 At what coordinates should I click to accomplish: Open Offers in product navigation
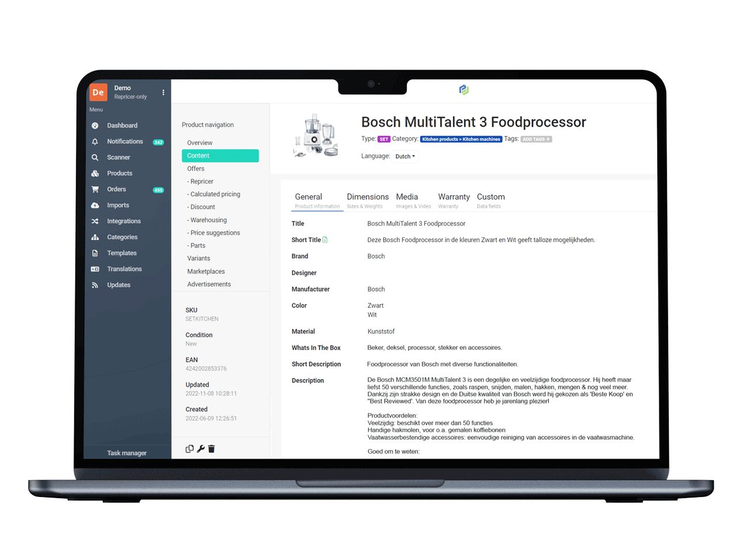click(196, 169)
